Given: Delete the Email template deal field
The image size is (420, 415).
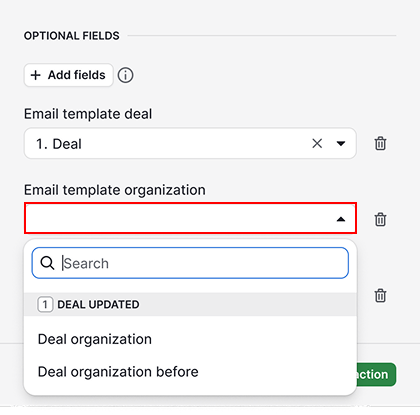Looking at the screenshot, I should point(380,144).
